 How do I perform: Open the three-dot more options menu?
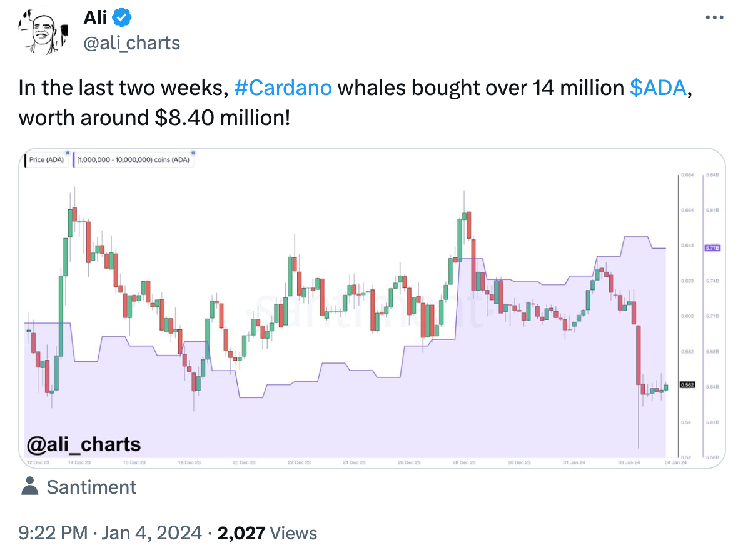click(x=714, y=18)
